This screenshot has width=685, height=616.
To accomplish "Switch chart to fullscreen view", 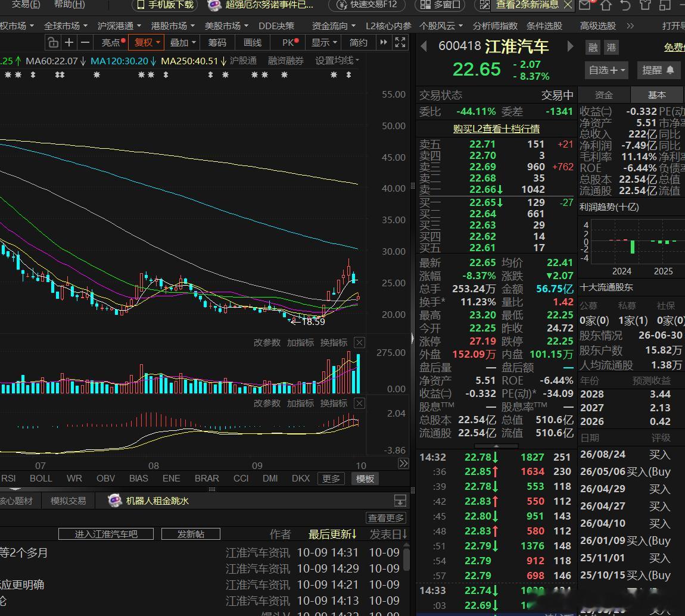I will pyautogui.click(x=400, y=42).
